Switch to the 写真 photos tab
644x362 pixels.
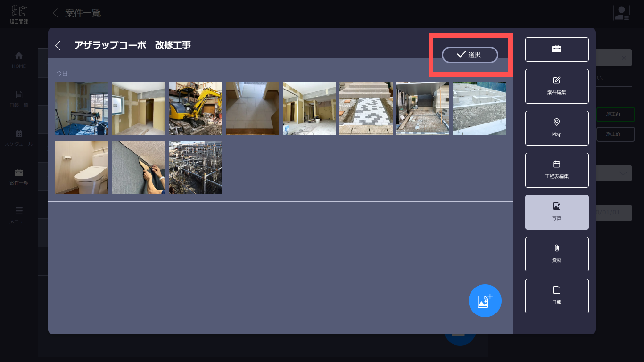pyautogui.click(x=557, y=212)
